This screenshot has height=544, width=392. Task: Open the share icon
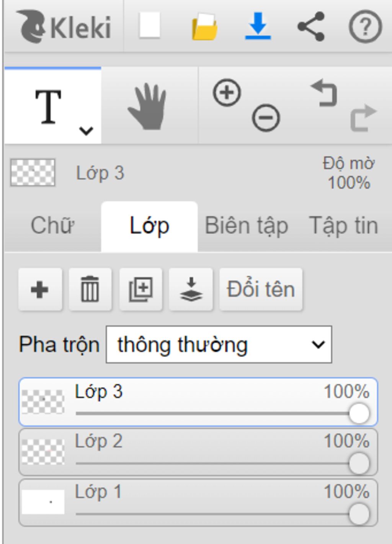[x=311, y=26]
